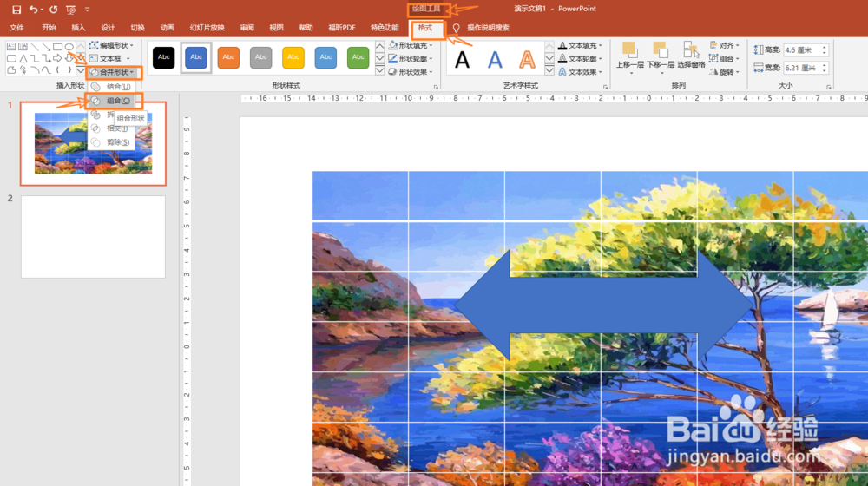Open the File (文件) tab

pyautogui.click(x=16, y=28)
